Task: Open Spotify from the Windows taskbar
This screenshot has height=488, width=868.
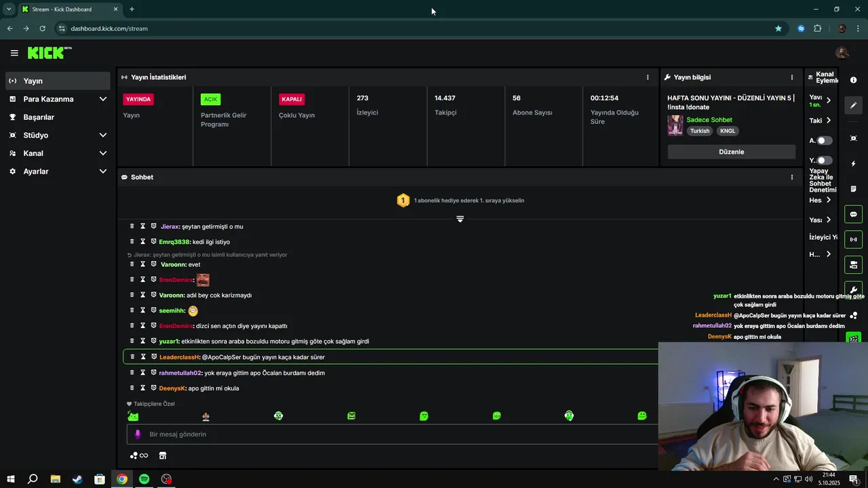Action: pos(144,479)
